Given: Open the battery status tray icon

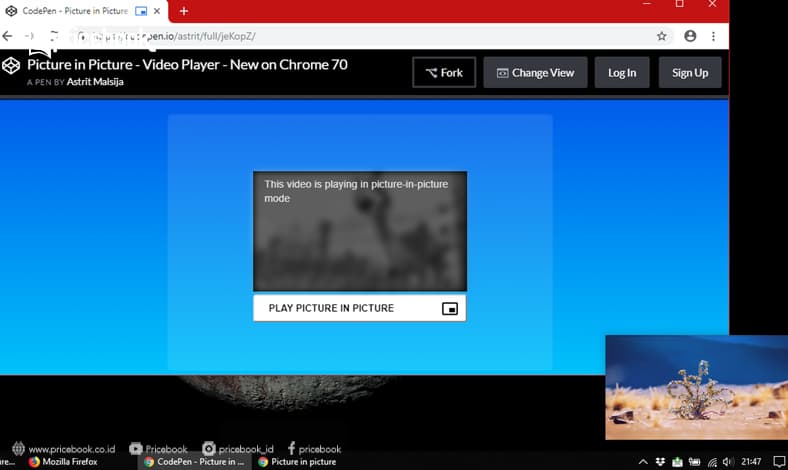Looking at the screenshot, I should point(695,461).
